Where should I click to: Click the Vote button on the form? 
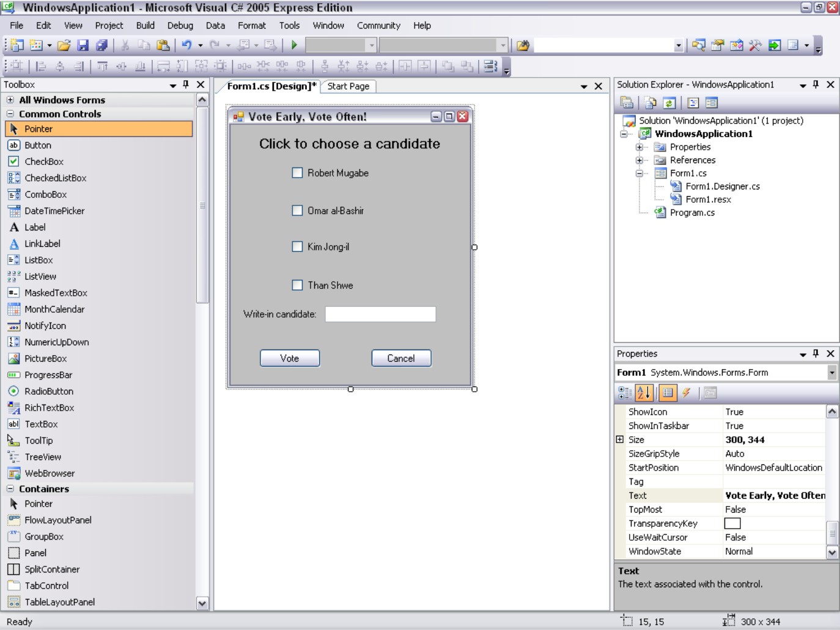click(290, 358)
